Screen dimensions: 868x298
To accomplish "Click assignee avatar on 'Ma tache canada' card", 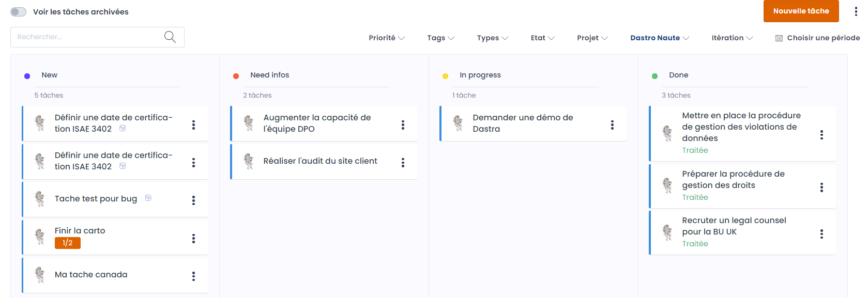I will coord(40,275).
